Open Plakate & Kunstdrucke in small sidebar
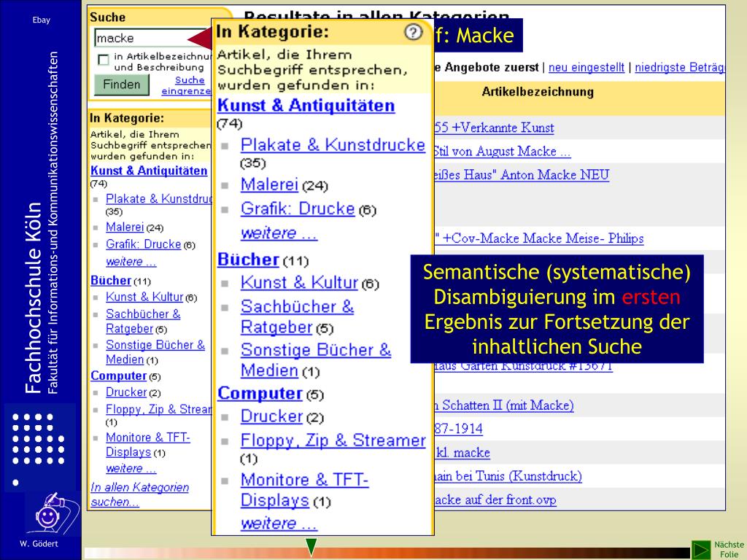The image size is (747, 560). pos(158,198)
